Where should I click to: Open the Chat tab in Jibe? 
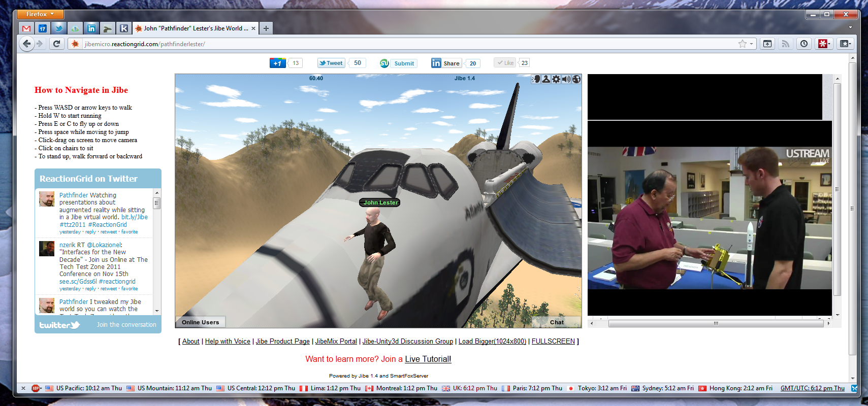click(557, 322)
